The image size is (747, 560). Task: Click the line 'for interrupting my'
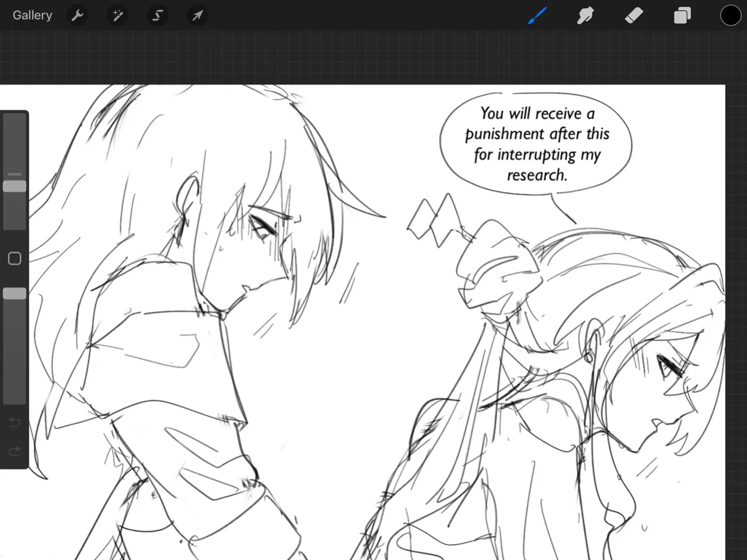537,155
